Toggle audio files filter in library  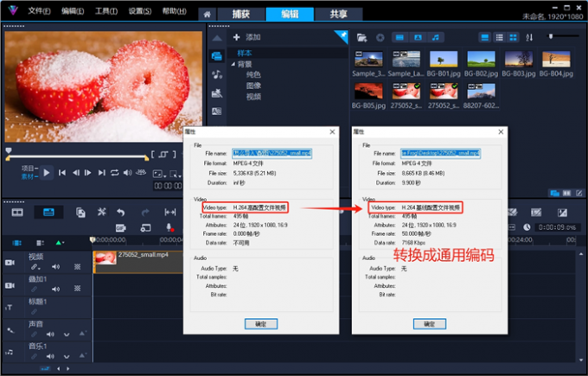[435, 37]
